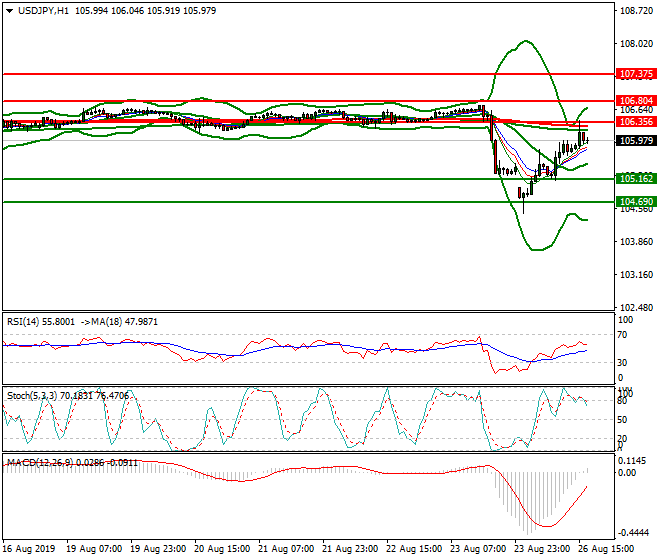The image size is (660, 560).
Task: Select the 107.375 red resistance price tag
Action: click(636, 74)
